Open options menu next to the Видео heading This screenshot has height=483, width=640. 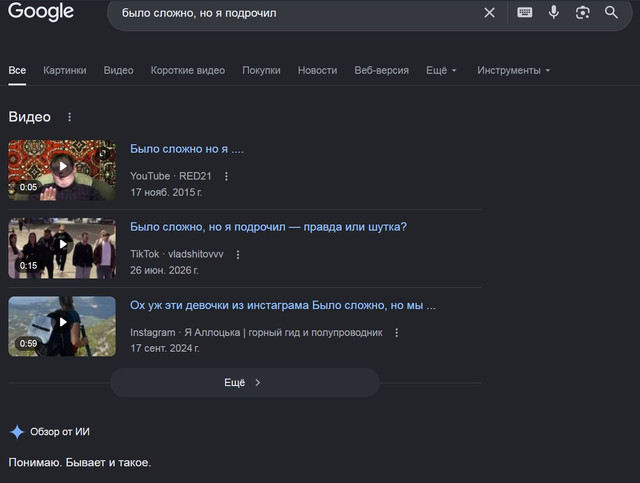69,117
